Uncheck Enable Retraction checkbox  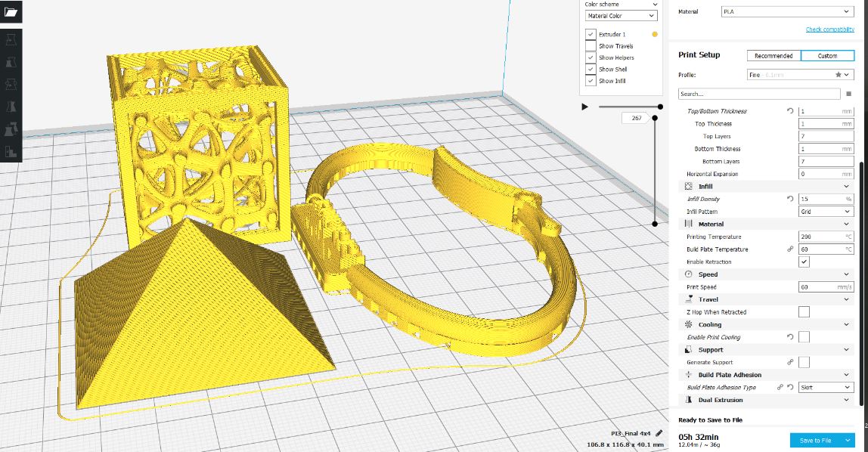click(804, 262)
